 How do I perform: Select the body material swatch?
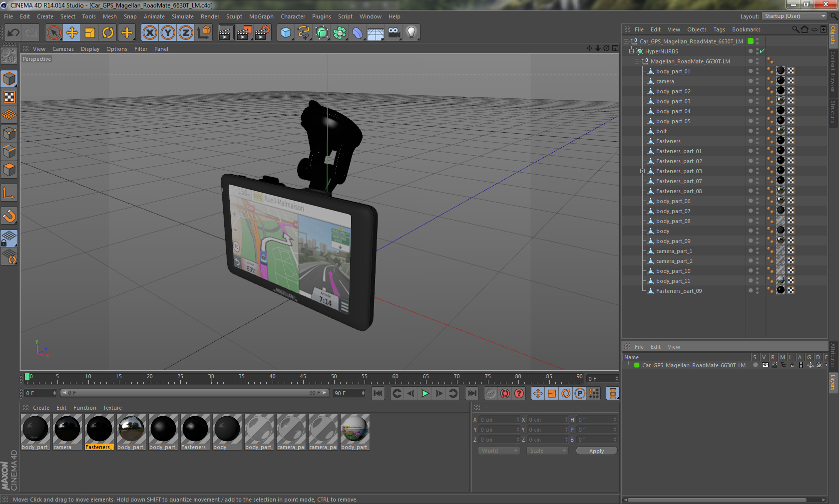[x=227, y=432]
